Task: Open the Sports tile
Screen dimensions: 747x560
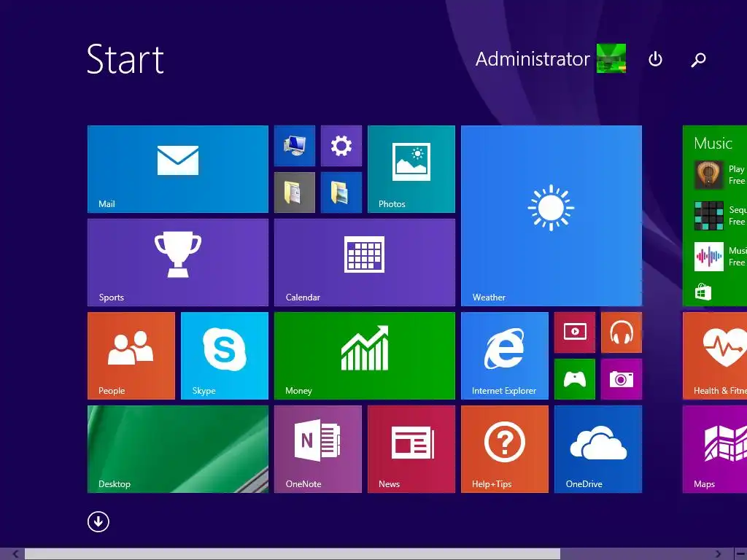Action: click(x=178, y=262)
